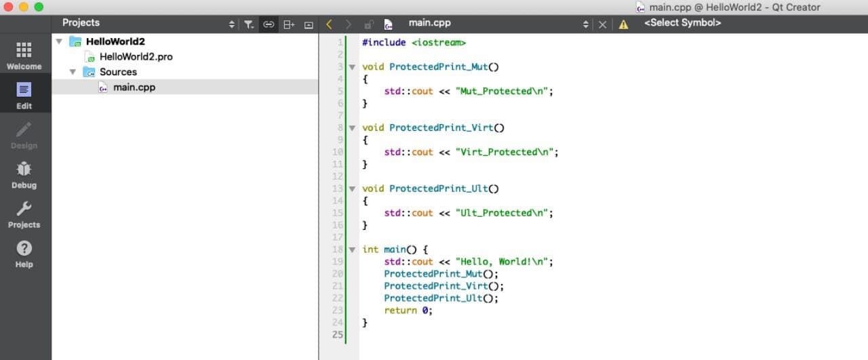Click line number 25 in the gutter
Image resolution: width=868 pixels, height=360 pixels.
tap(338, 335)
